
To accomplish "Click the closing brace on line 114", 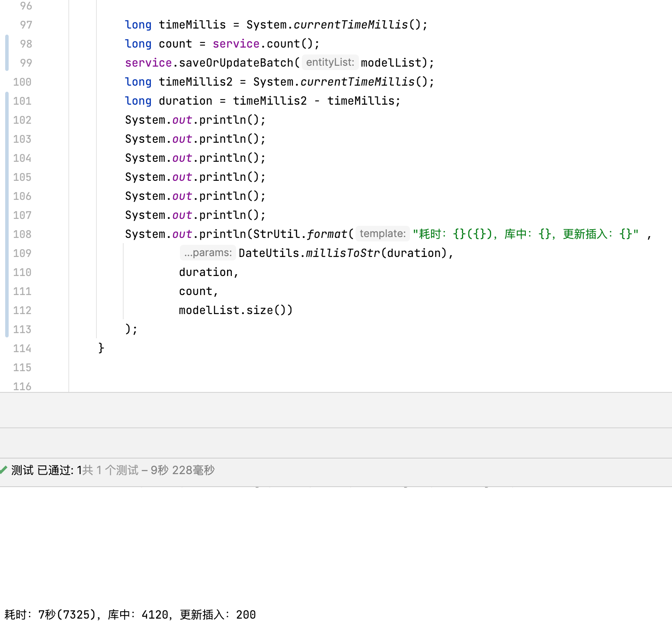I will (100, 348).
